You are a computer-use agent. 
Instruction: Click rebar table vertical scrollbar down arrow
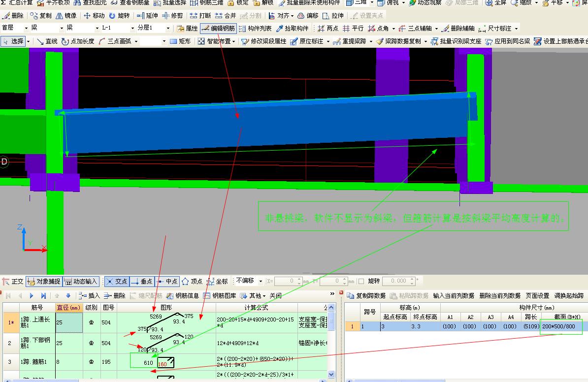pyautogui.click(x=331, y=374)
